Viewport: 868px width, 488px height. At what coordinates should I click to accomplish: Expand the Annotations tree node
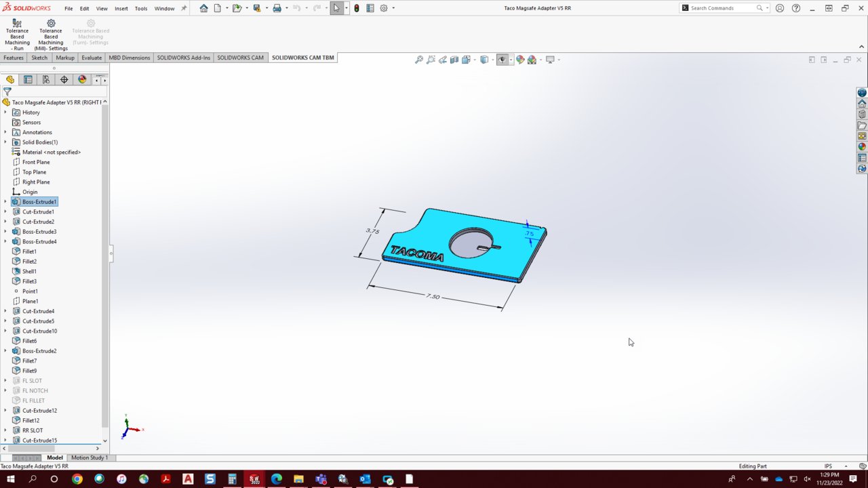click(x=5, y=132)
